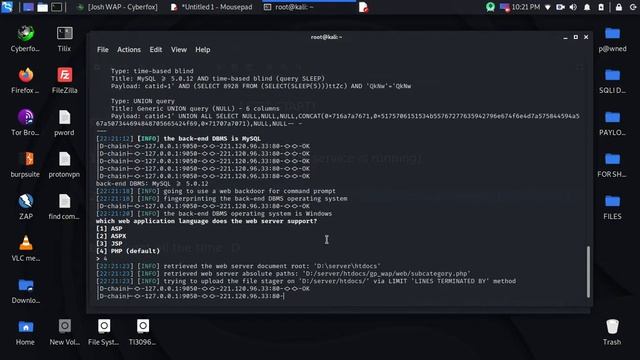Launch terminal from the panel launcher
This screenshot has height=360, width=640.
click(x=57, y=7)
